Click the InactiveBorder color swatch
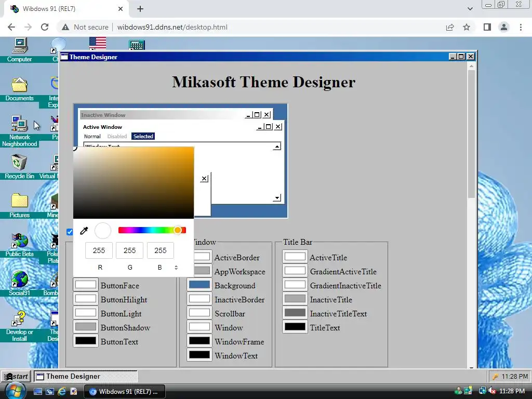This screenshot has width=532, height=399. pyautogui.click(x=199, y=299)
